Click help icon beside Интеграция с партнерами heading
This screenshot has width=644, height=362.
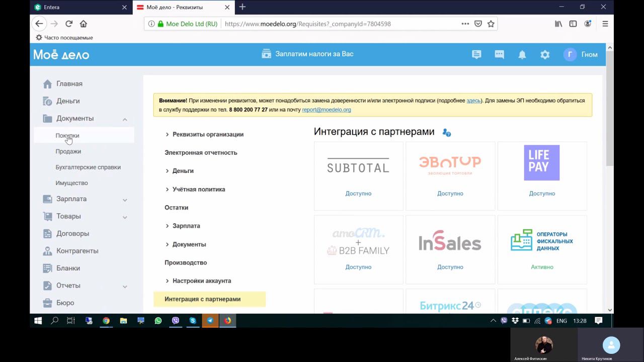pyautogui.click(x=447, y=132)
